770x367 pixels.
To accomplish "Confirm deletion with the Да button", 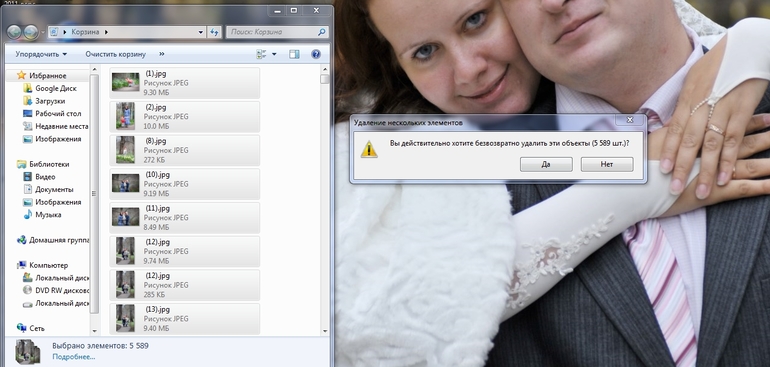I will pos(546,165).
